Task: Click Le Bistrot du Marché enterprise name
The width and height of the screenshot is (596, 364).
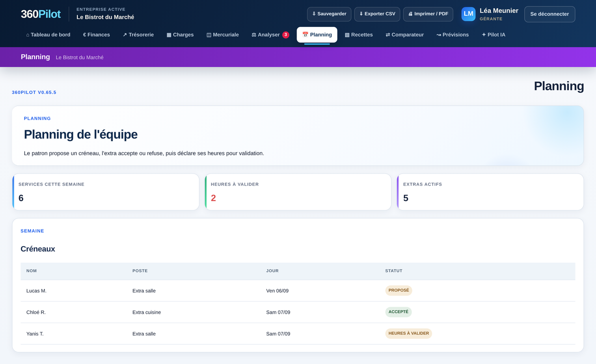Action: [x=105, y=17]
